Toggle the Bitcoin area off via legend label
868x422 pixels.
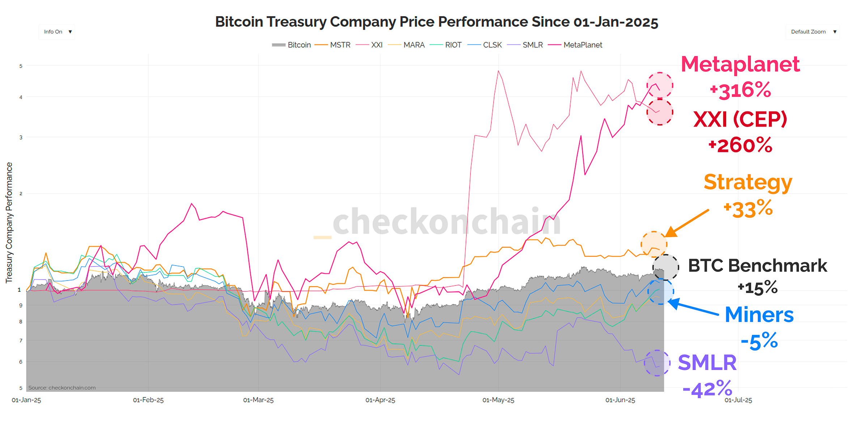click(299, 45)
